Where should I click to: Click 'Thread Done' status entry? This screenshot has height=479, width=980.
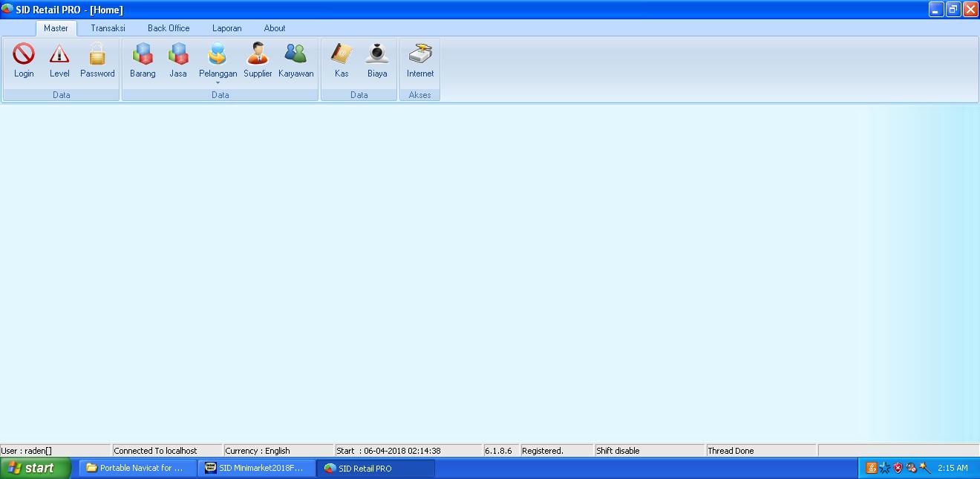coord(731,451)
